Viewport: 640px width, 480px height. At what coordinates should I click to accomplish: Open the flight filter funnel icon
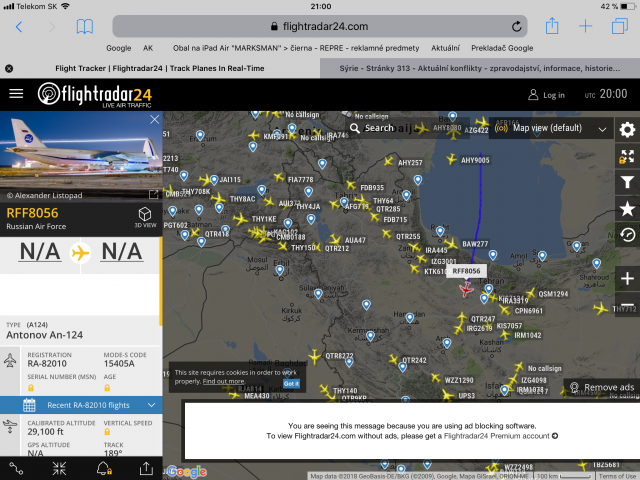point(627,182)
